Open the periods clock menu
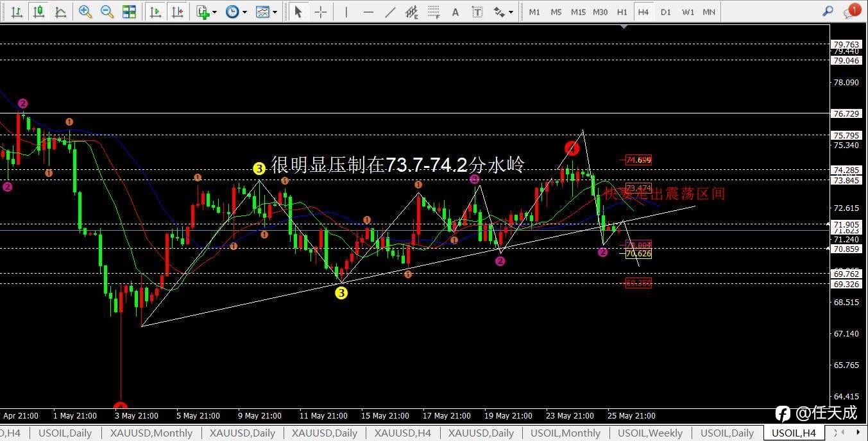868x441 pixels. pos(232,12)
